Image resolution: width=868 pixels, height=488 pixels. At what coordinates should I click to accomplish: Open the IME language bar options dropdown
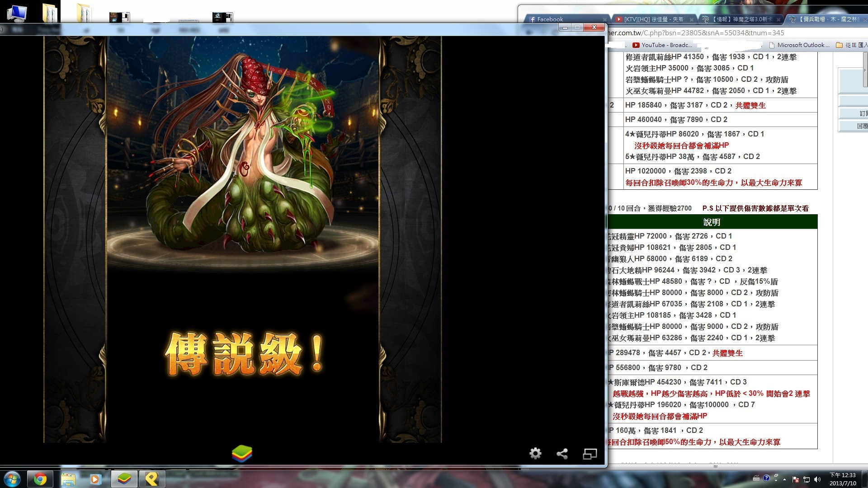point(776,481)
